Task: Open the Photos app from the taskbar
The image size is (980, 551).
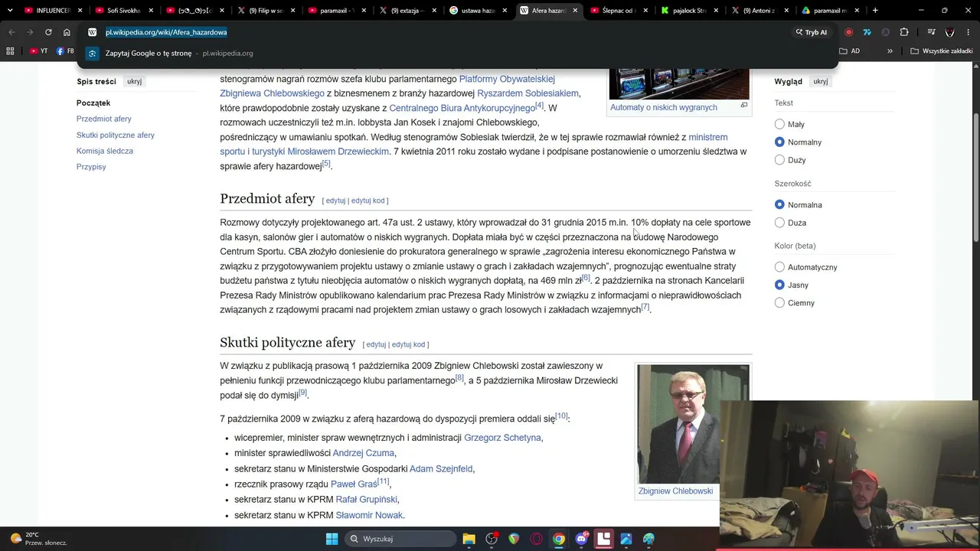Action: 626,539
